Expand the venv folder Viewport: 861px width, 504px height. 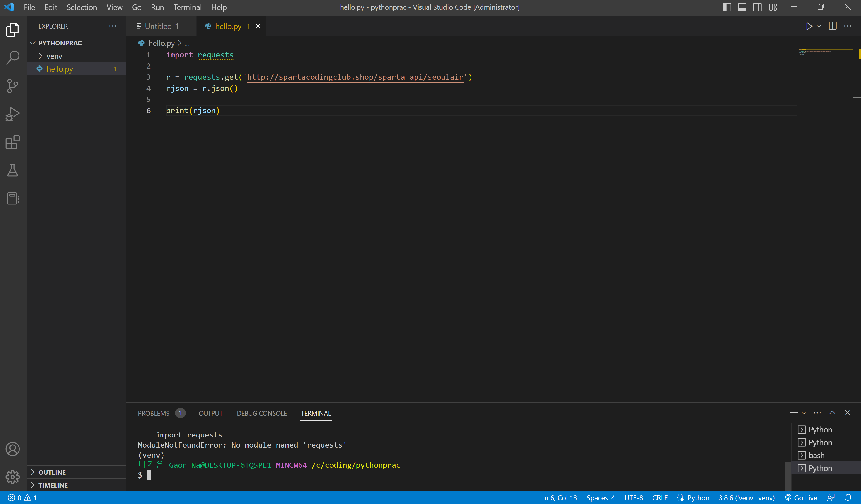[54, 56]
